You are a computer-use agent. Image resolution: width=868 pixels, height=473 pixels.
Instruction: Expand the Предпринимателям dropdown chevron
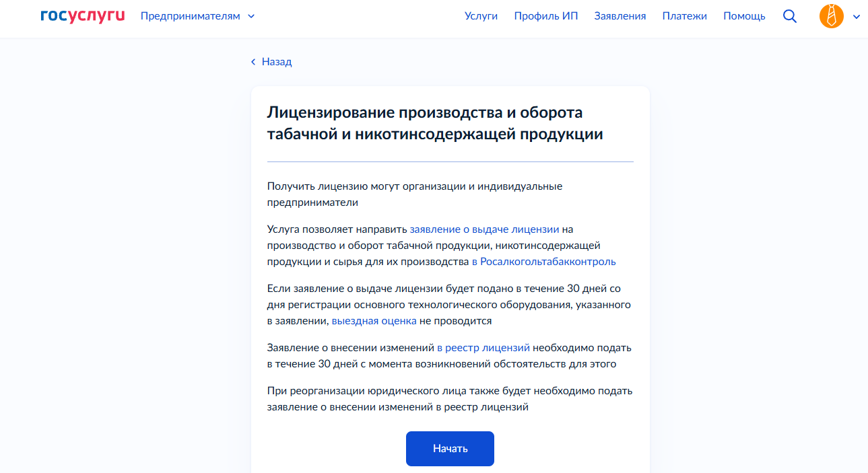pyautogui.click(x=250, y=16)
